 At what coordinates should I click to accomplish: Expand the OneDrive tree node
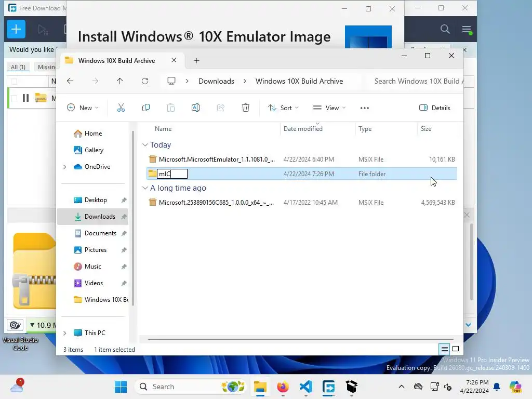click(65, 167)
